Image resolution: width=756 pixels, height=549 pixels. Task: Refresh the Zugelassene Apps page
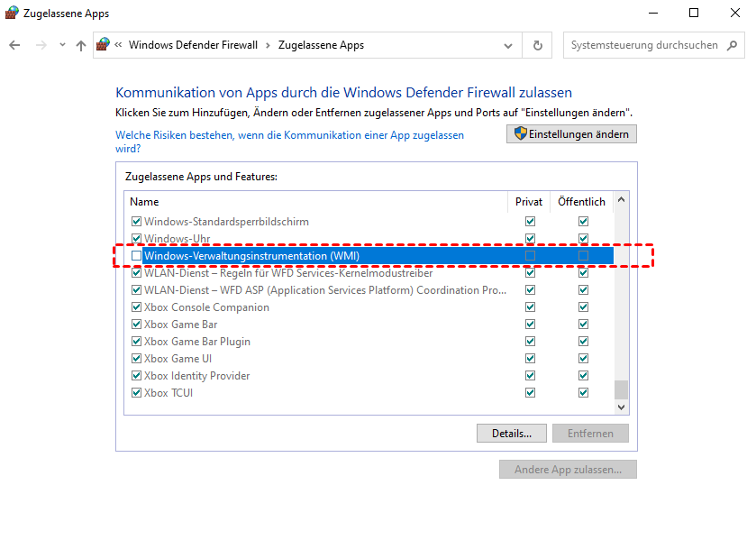(x=538, y=45)
